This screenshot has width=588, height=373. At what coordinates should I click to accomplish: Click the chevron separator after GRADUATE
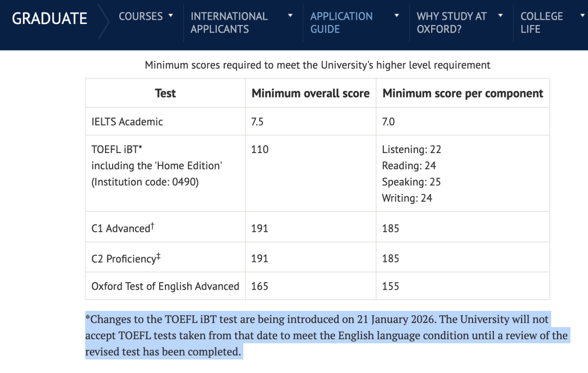coord(103,22)
